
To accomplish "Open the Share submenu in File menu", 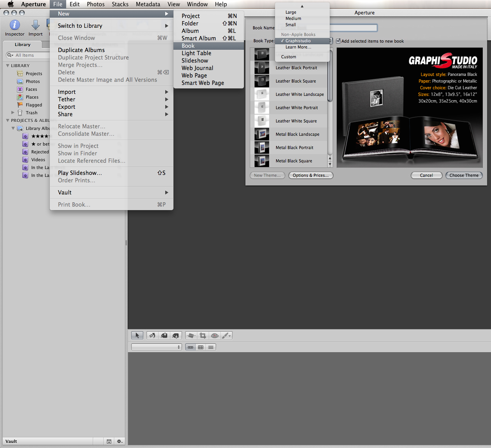I will [112, 114].
